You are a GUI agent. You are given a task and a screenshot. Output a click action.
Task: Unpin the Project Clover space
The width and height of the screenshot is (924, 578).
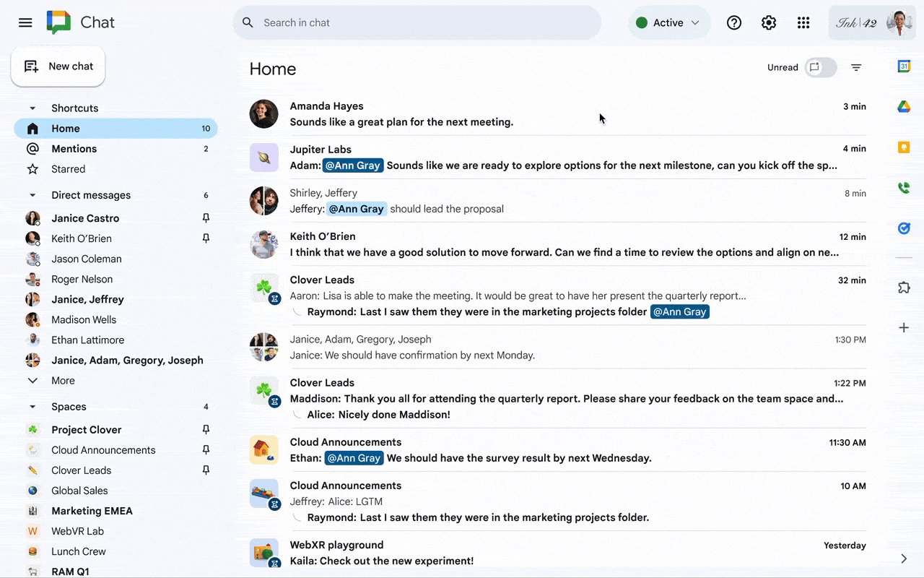[x=206, y=430]
